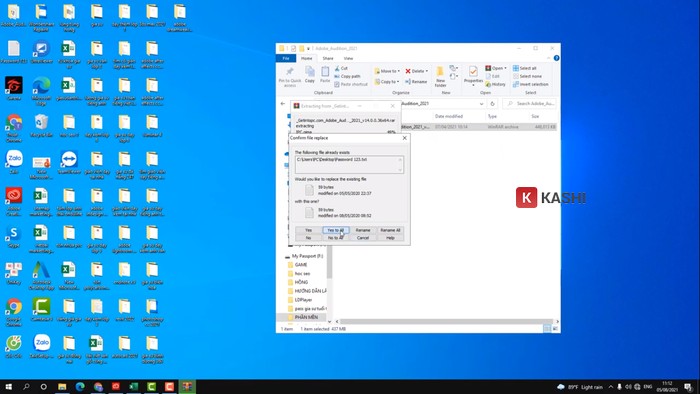
Task: Click History in Open group
Action: tap(496, 84)
